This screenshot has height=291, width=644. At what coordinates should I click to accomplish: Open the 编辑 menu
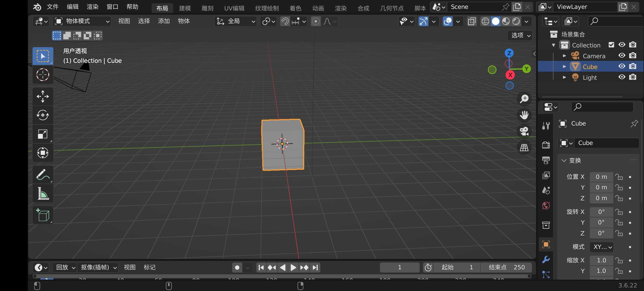72,7
